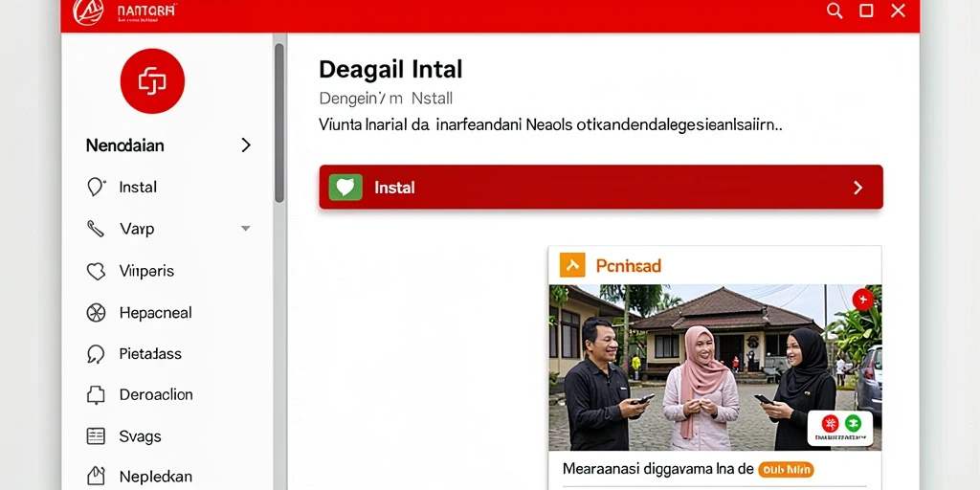Select Vinperis in the sidebar
Screen dimensions: 980x490
pyautogui.click(x=146, y=271)
